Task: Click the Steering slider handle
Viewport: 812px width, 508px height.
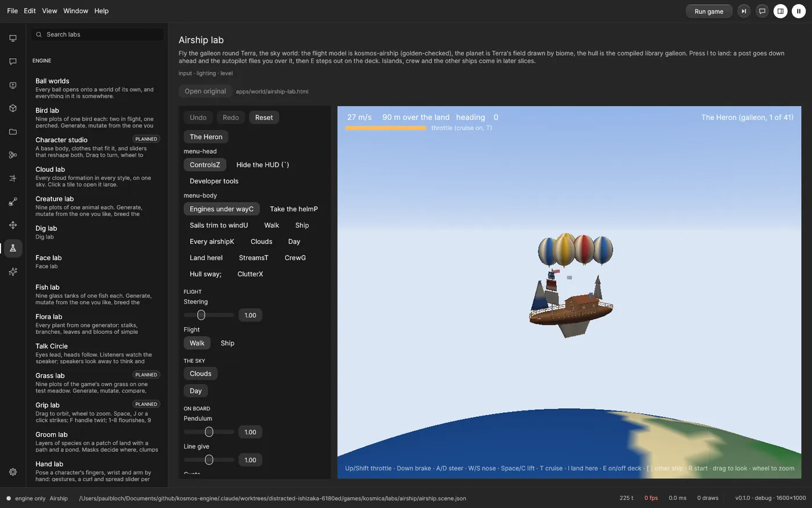Action: click(x=201, y=315)
